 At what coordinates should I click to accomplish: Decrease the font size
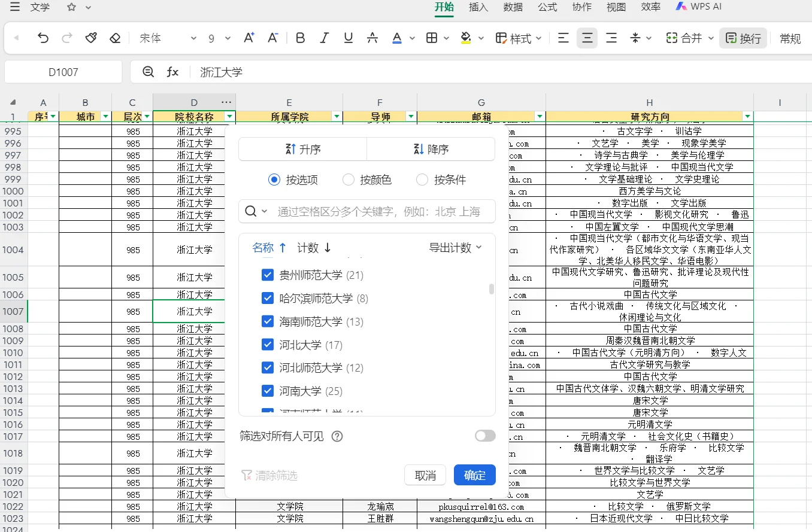coord(273,38)
